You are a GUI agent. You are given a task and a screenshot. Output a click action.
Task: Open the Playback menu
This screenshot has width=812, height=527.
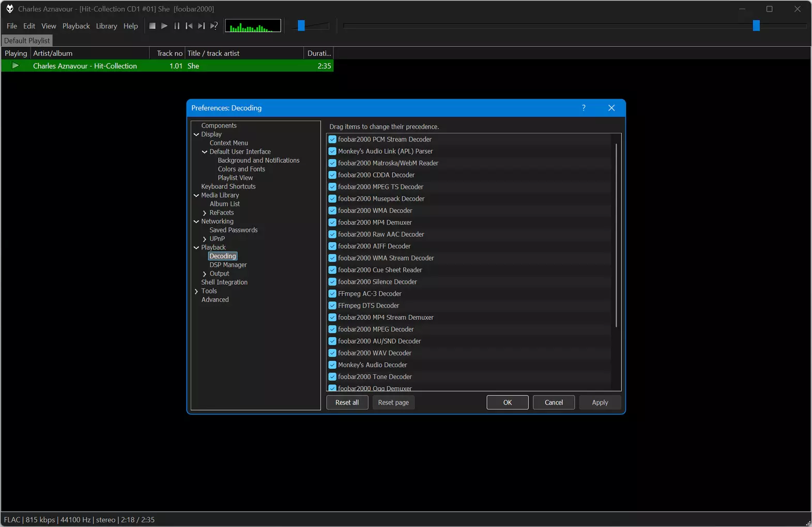pos(76,26)
